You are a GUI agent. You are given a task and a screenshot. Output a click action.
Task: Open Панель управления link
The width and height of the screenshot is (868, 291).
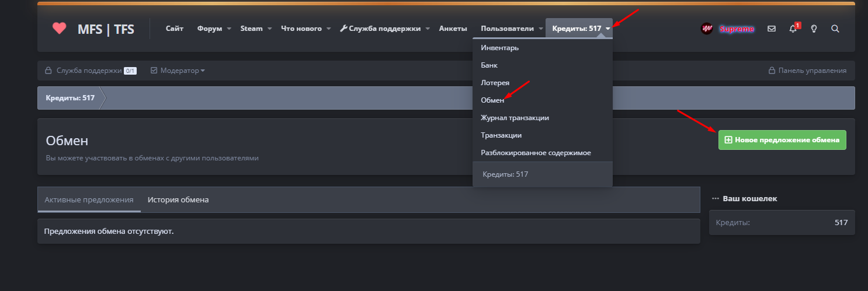[x=807, y=71]
